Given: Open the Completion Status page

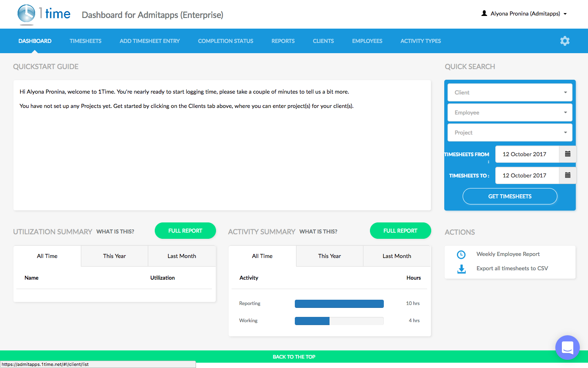Looking at the screenshot, I should tap(225, 41).
